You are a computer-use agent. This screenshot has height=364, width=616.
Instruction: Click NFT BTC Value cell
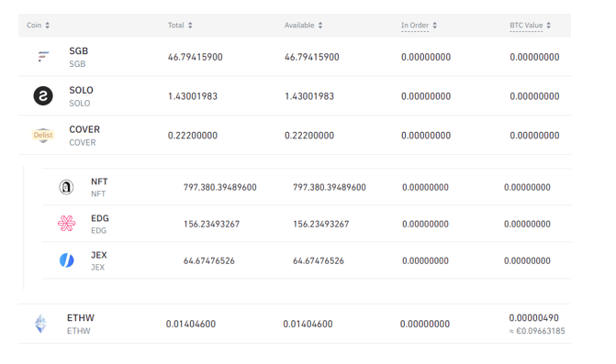point(527,187)
